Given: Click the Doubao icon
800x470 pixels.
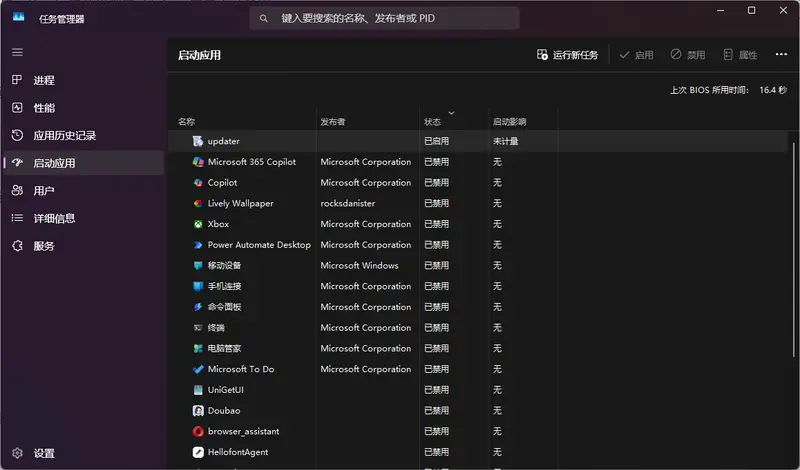Looking at the screenshot, I should click(x=198, y=411).
